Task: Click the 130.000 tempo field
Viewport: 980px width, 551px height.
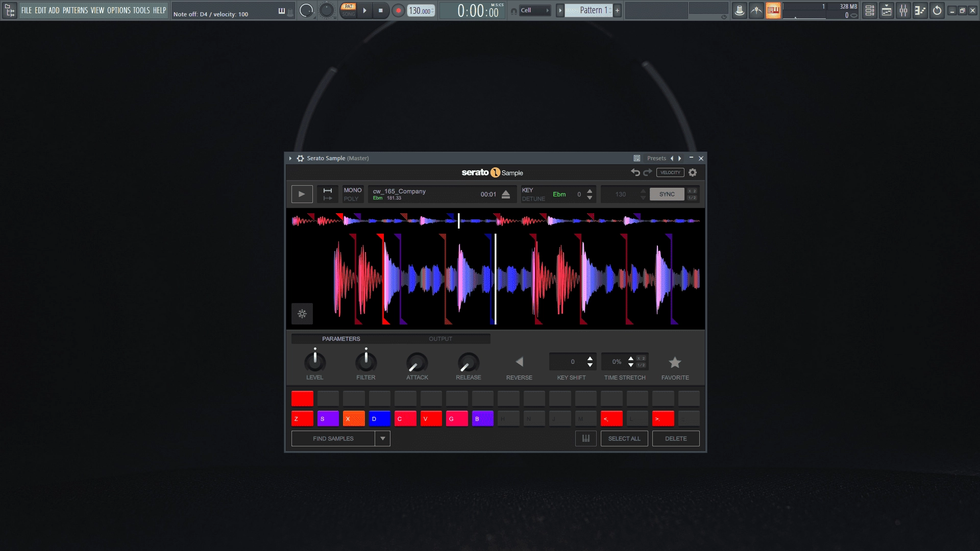Action: [x=421, y=11]
